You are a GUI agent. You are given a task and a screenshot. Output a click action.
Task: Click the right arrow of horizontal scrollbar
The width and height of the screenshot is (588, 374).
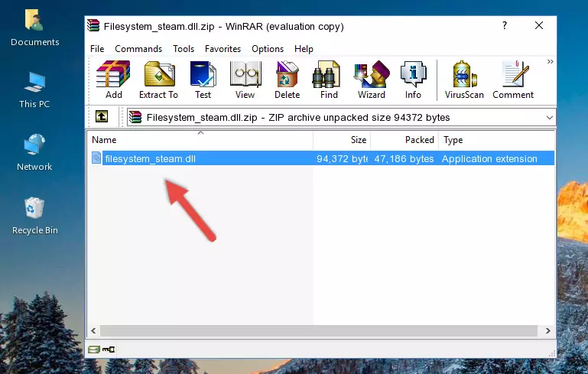click(x=548, y=331)
